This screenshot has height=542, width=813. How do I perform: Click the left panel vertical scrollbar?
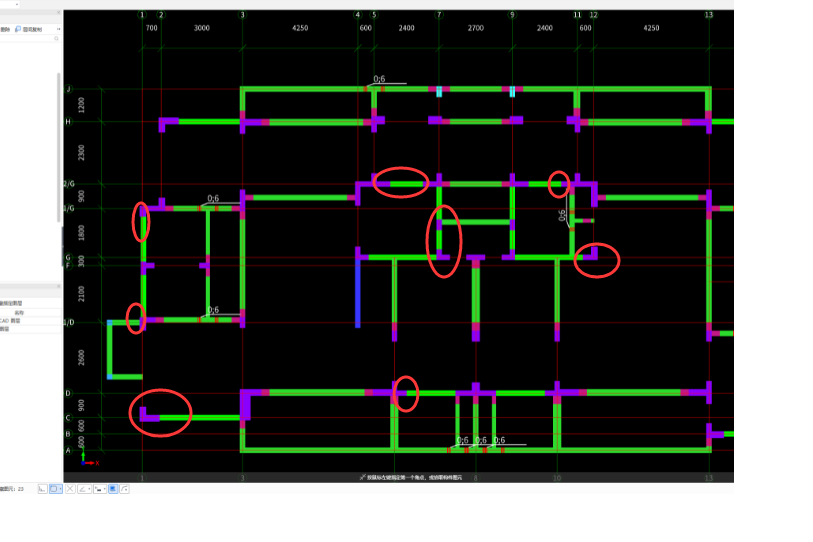59,148
